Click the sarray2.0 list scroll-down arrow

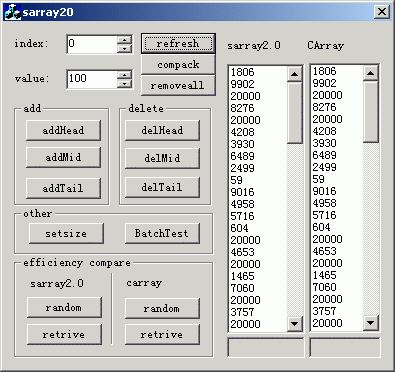coord(294,323)
